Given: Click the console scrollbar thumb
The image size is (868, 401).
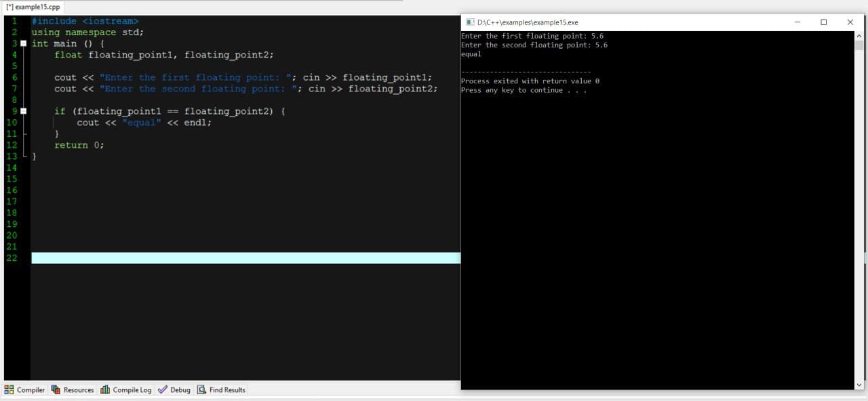Looking at the screenshot, I should [x=859, y=45].
